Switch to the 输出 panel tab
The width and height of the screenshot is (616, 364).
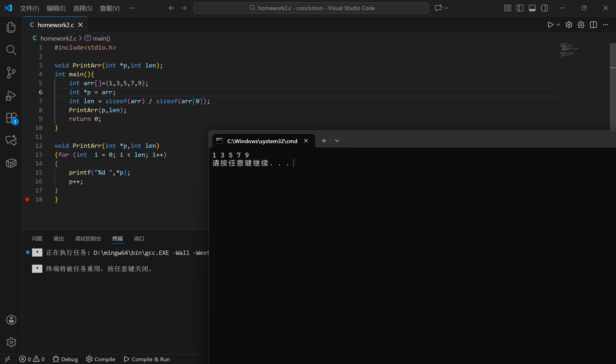pos(59,238)
